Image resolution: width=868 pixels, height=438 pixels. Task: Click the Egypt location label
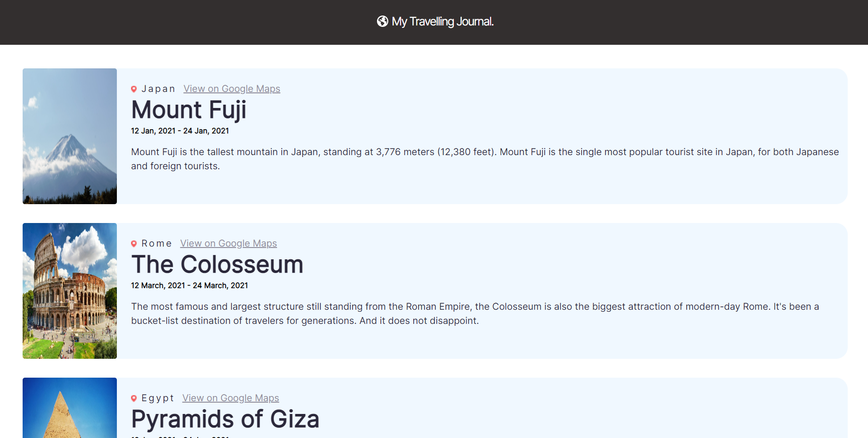(158, 398)
